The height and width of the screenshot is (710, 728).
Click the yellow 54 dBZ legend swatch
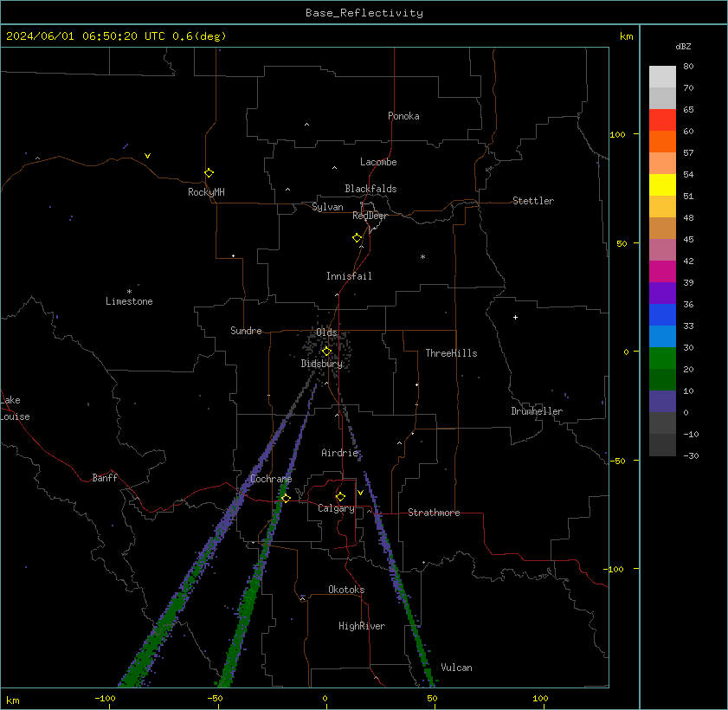[662, 185]
